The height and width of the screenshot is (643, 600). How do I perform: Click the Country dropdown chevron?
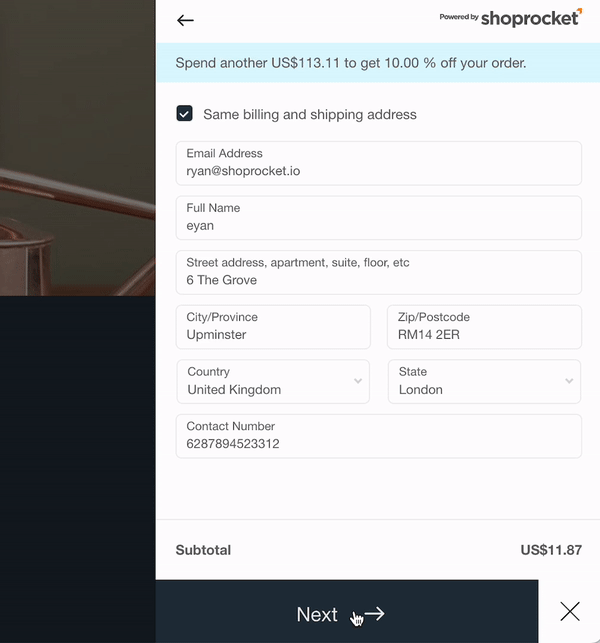coord(358,381)
